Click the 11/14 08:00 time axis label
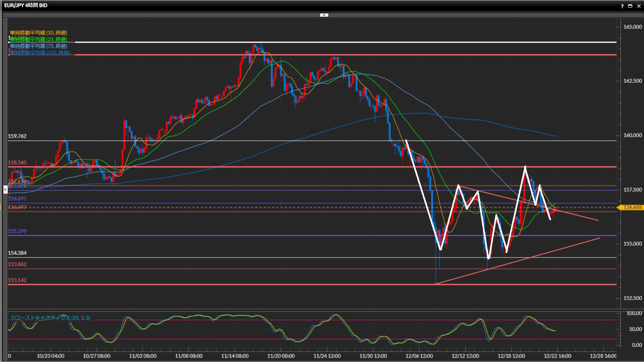Image resolution: width=644 pixels, height=362 pixels. (235, 356)
